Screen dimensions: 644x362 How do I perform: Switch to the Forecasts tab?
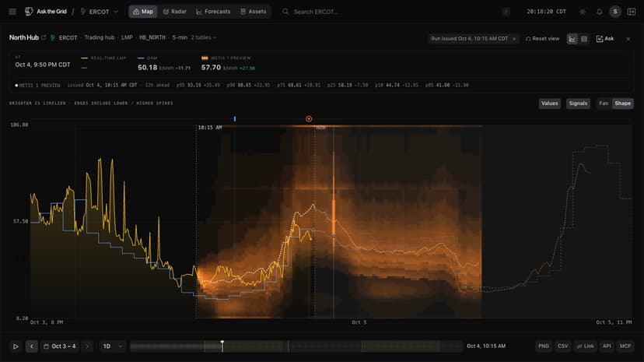213,12
